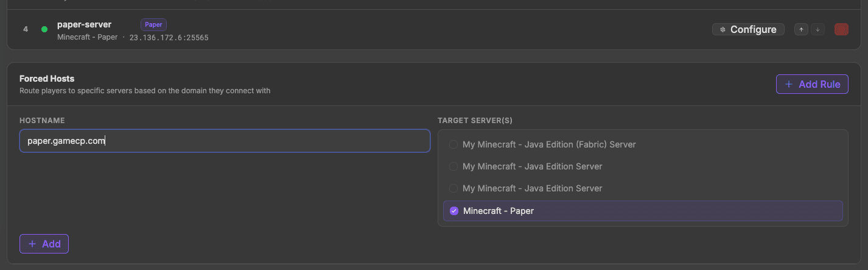
Task: Click the Forced Hosts section heading
Action: point(47,79)
